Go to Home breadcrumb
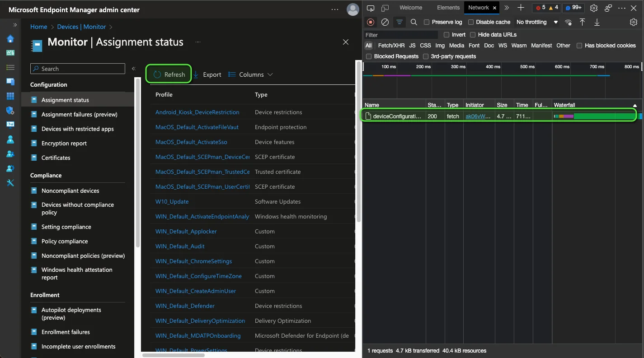Screen dimensions: 644x358 (39, 27)
